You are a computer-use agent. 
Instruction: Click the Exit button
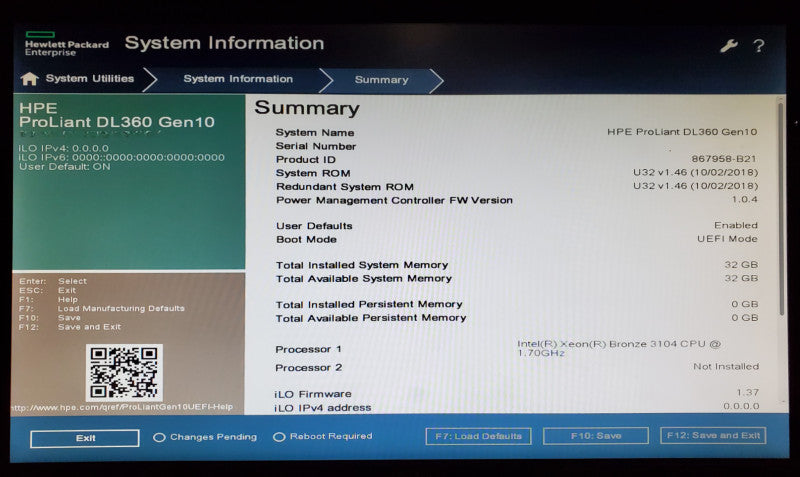[x=85, y=438]
